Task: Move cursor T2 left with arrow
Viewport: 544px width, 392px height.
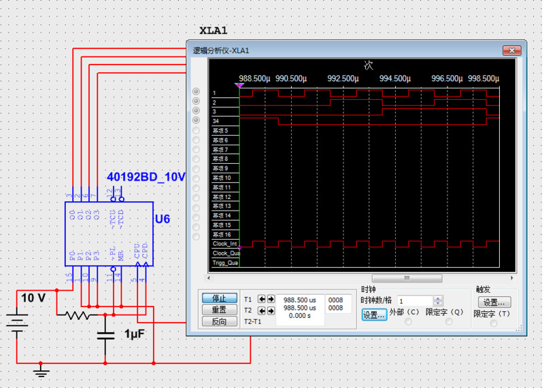Action: tap(262, 309)
